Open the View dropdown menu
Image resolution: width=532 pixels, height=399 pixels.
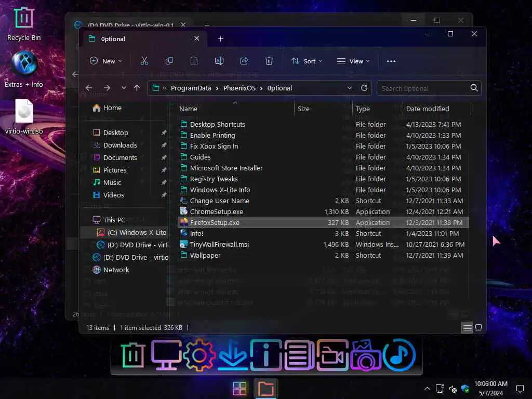[x=353, y=61]
